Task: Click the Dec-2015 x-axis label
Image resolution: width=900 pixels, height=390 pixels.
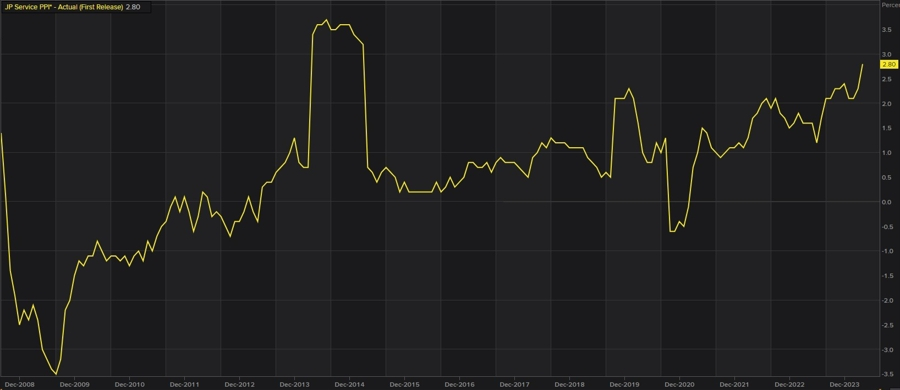Action: tap(404, 384)
